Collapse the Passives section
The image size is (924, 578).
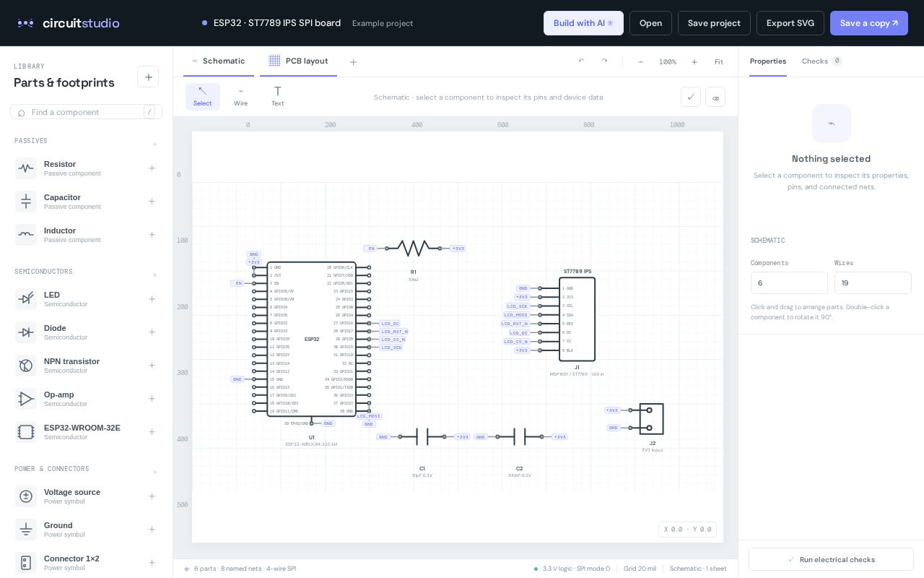pos(154,144)
